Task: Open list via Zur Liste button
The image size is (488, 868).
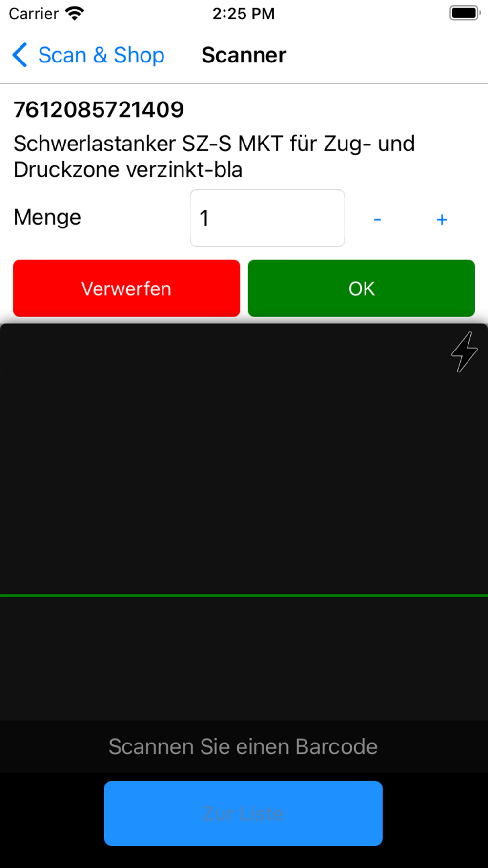Action: pos(243,813)
